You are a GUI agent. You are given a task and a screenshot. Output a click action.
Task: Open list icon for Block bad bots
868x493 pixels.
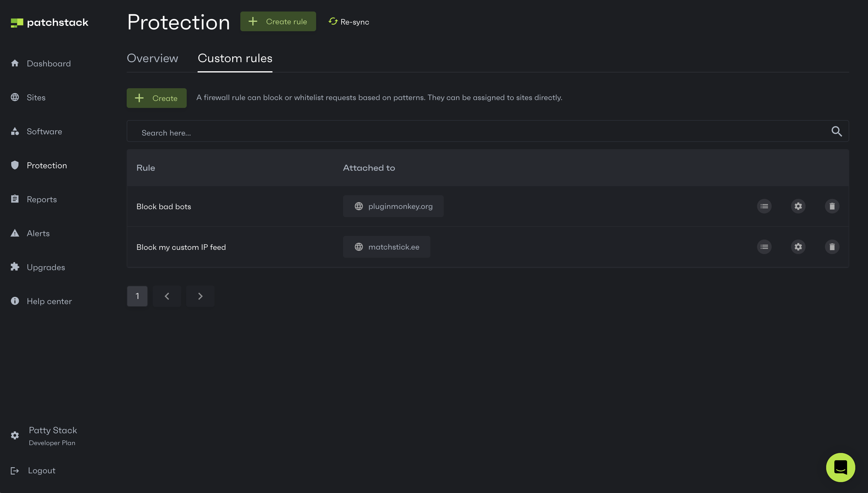tap(764, 206)
